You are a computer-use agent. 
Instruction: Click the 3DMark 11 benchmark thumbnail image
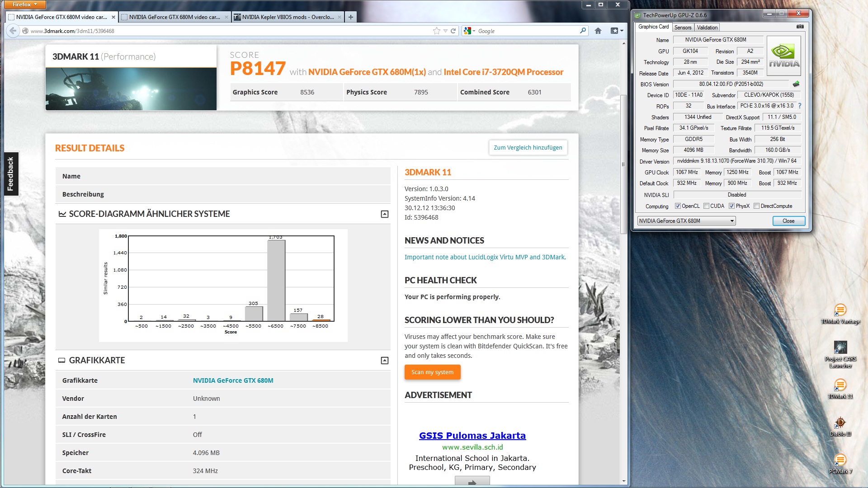[131, 89]
